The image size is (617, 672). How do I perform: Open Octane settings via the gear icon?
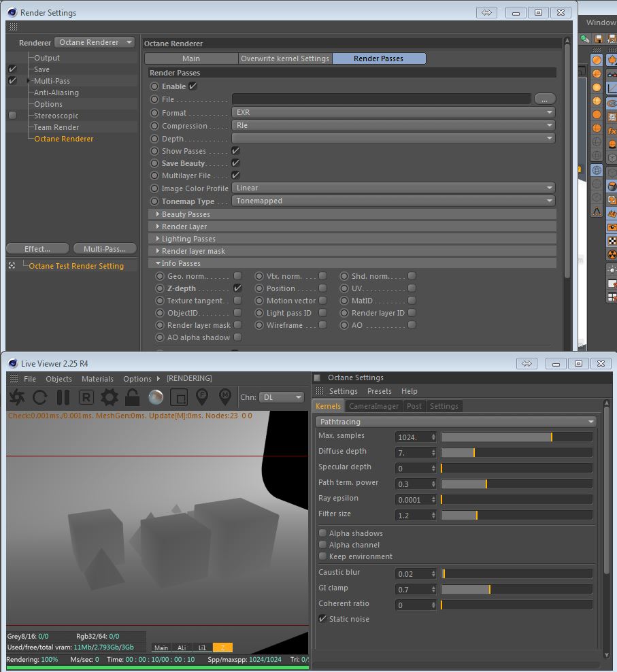point(110,397)
